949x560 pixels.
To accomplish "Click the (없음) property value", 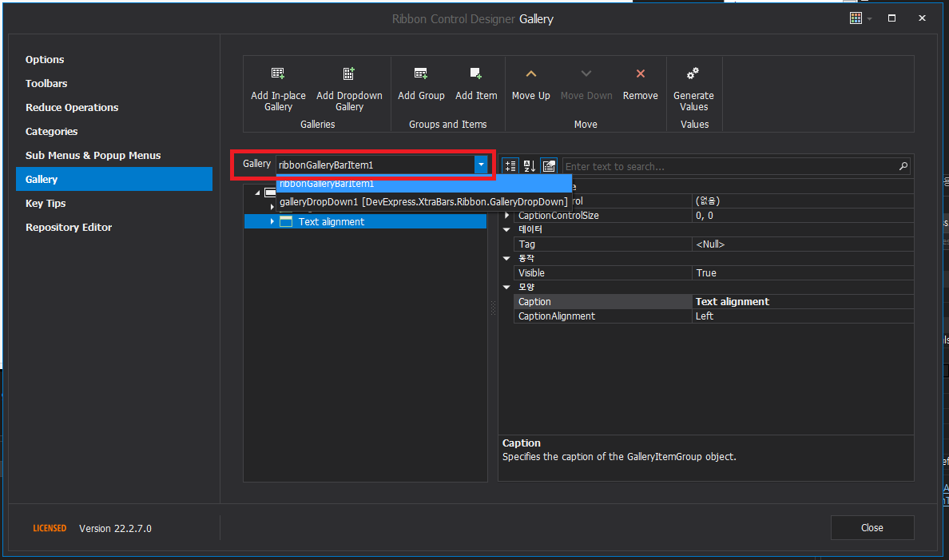I will coord(803,201).
